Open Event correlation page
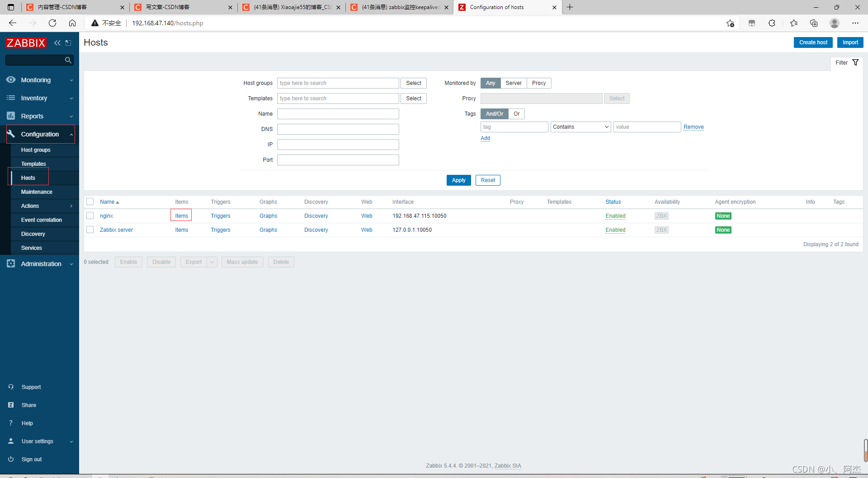The width and height of the screenshot is (868, 478). pos(42,220)
